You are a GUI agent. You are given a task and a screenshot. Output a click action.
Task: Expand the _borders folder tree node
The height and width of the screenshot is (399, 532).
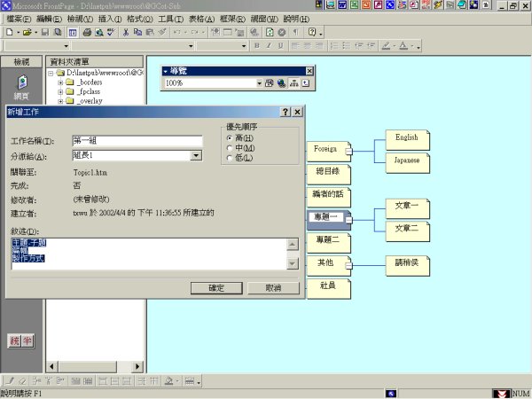[61, 82]
